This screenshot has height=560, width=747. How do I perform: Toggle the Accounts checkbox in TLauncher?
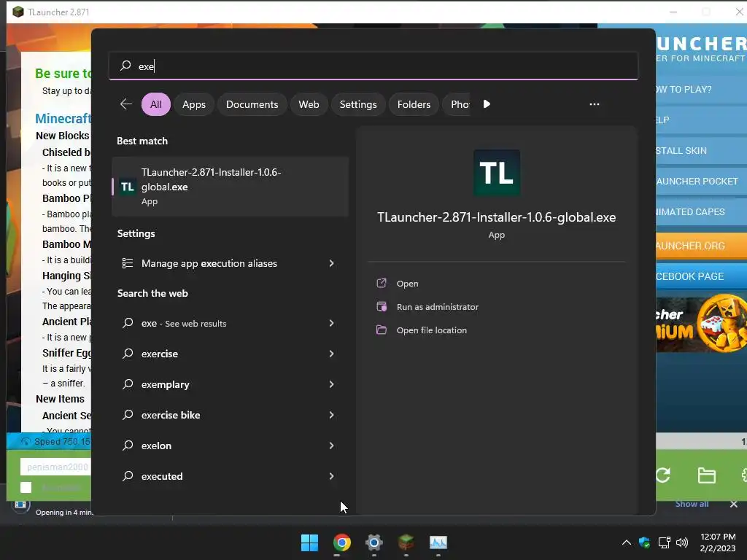[26, 488]
